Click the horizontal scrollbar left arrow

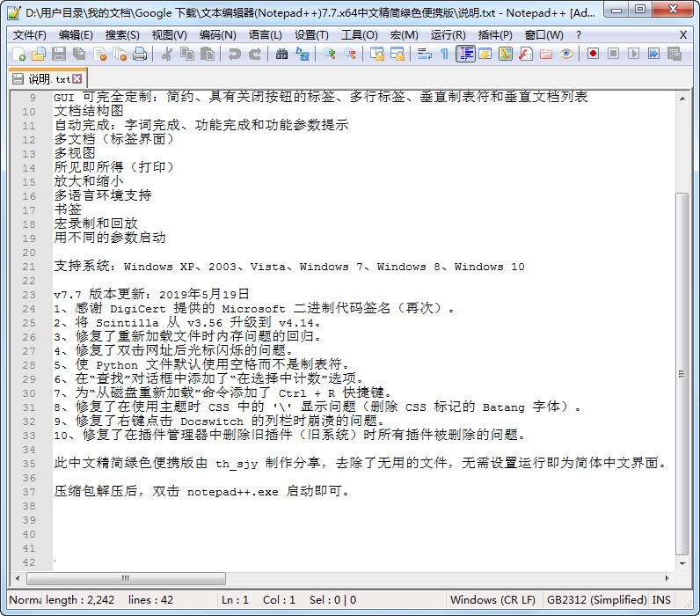coord(18,578)
